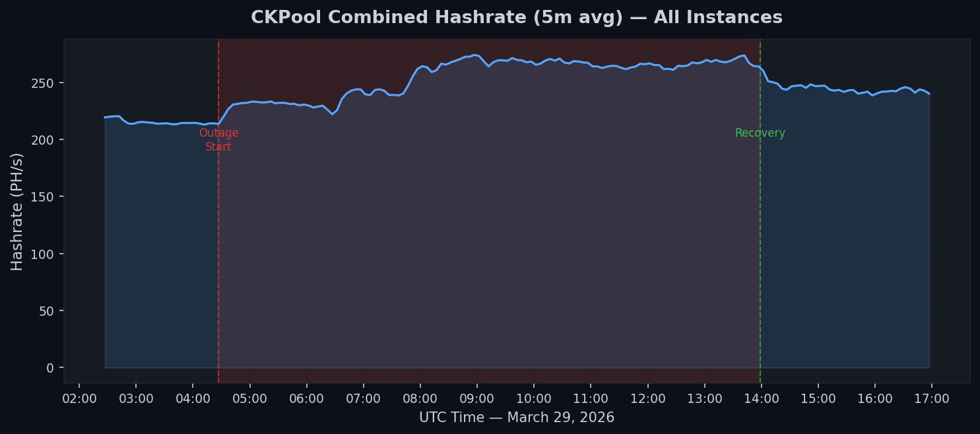Click the 100 mark on the y-axis
The image size is (980, 434).
(42, 254)
